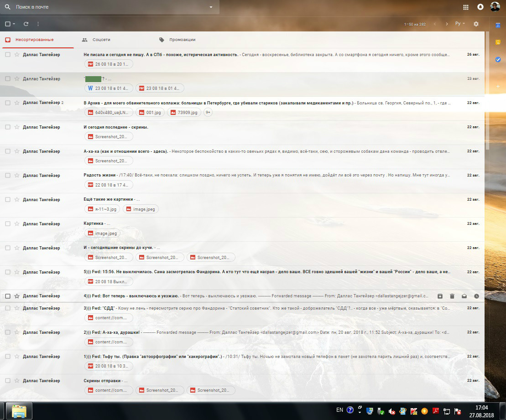Open Google Tasks side panel
The width and height of the screenshot is (506, 420).
pyautogui.click(x=498, y=59)
